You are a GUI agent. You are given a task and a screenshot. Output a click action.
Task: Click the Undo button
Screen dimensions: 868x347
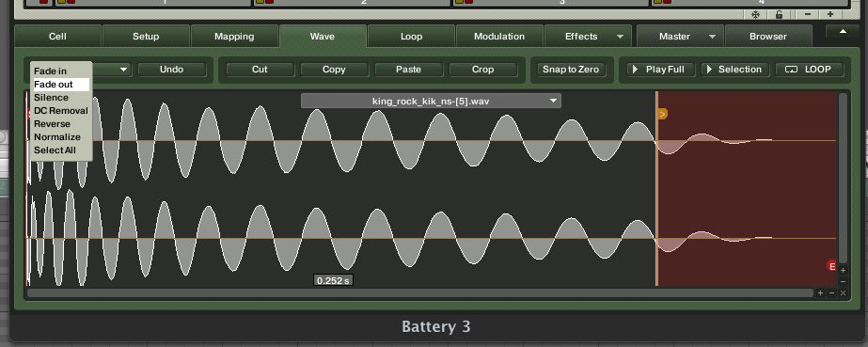(x=171, y=70)
